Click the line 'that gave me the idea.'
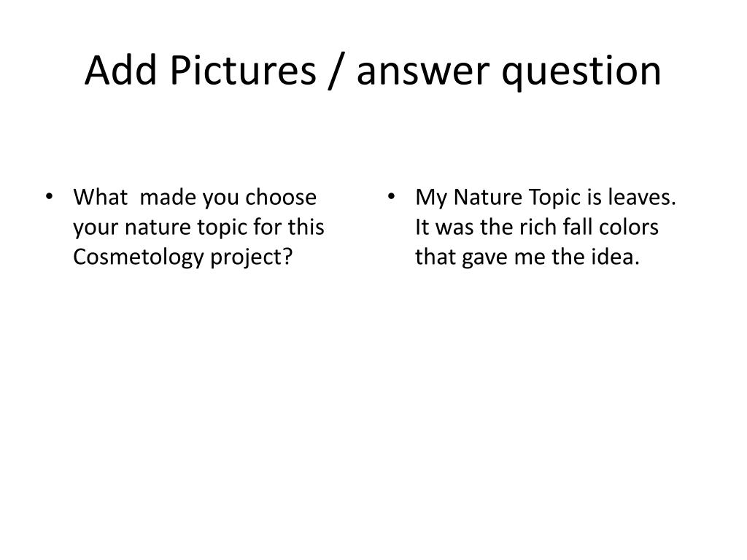747x560 pixels. tap(527, 257)
